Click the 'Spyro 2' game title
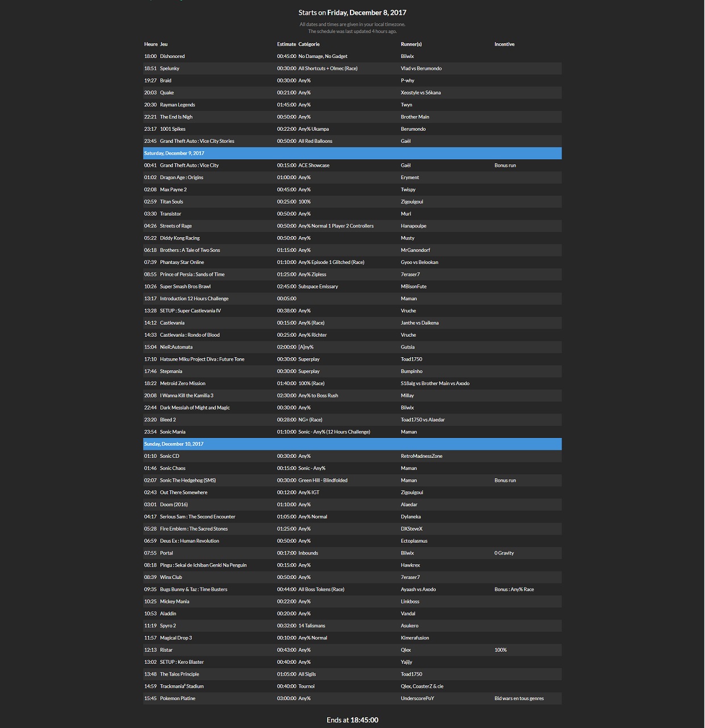The image size is (705, 728). point(168,626)
